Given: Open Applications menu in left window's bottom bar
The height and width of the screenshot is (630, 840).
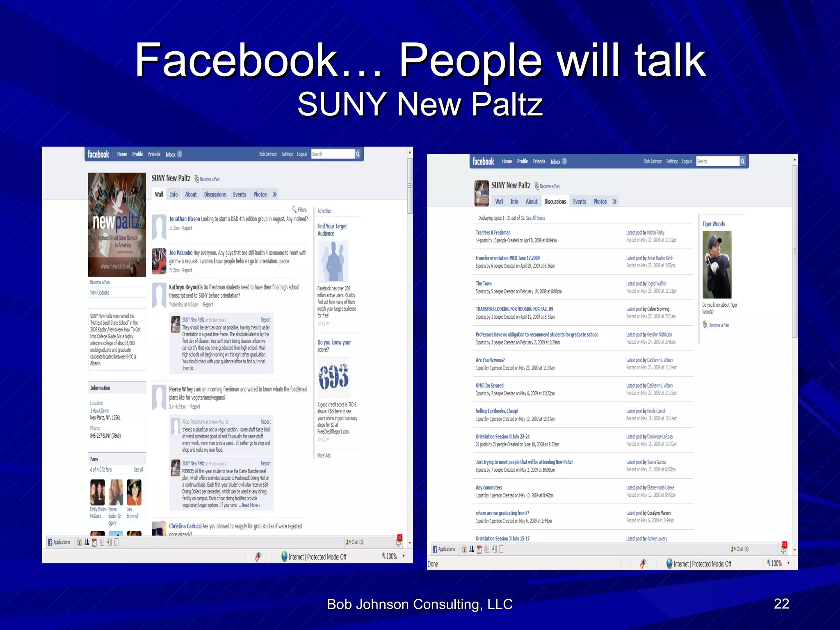Looking at the screenshot, I should click(59, 542).
